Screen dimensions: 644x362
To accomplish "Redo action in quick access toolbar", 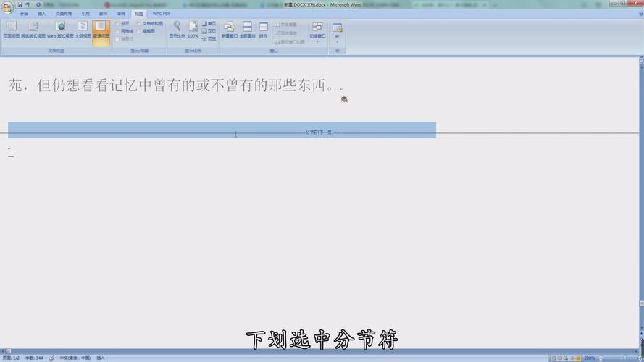I will coord(38,4).
